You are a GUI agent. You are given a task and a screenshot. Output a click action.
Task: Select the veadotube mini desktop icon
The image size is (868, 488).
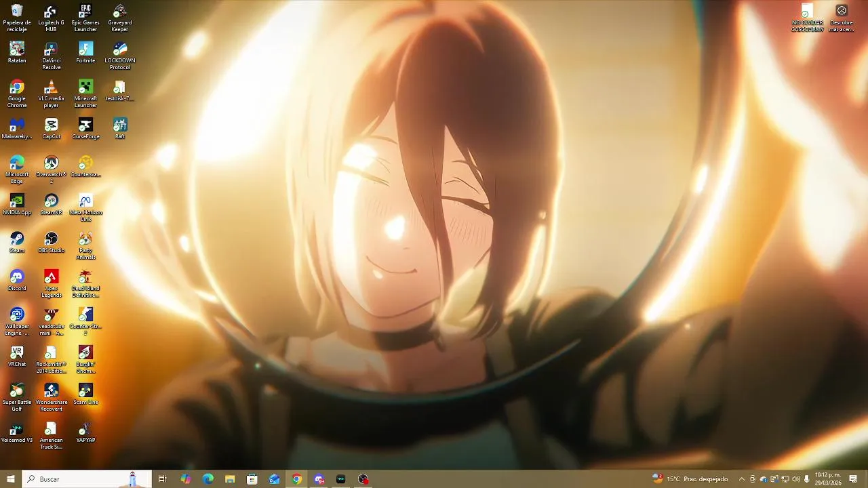pos(51,322)
